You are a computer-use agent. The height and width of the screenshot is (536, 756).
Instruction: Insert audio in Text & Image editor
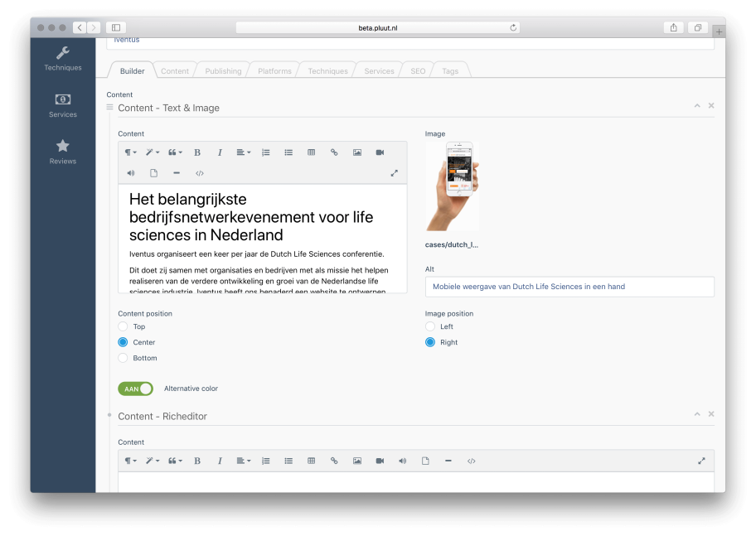(x=131, y=173)
